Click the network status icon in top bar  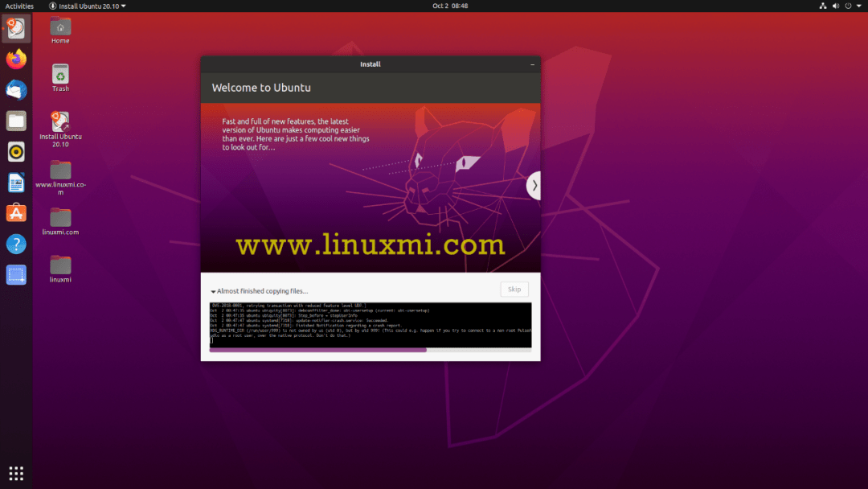(x=823, y=6)
